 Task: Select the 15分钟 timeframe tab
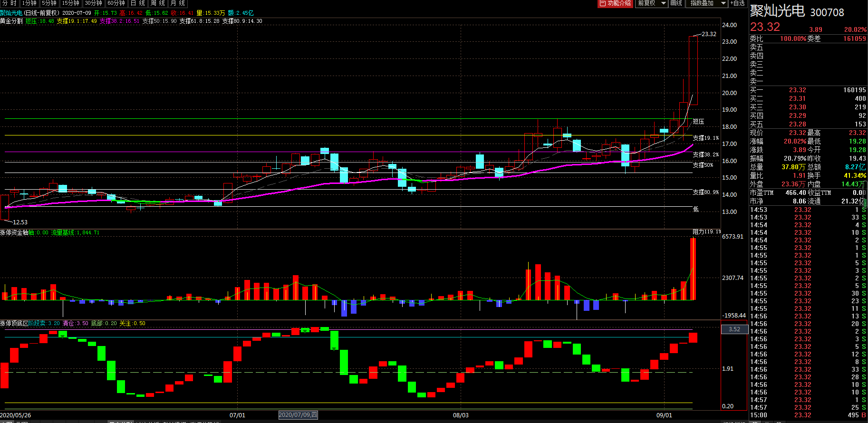coord(70,3)
